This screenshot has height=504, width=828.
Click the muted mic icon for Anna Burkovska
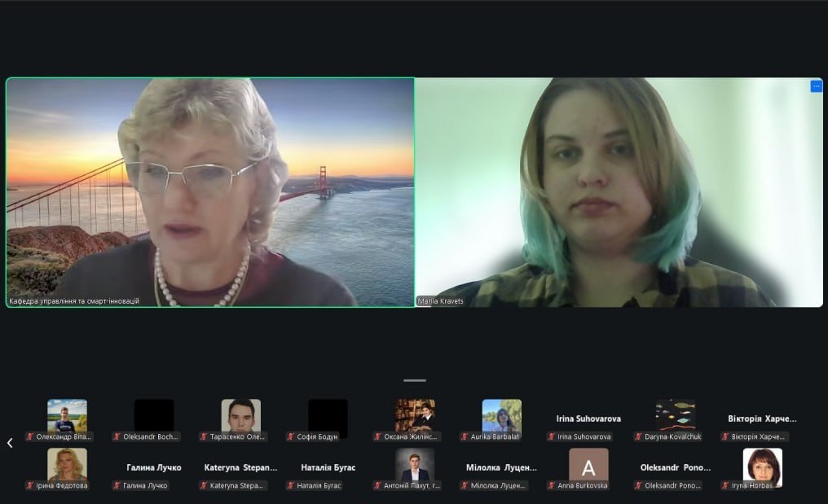pos(552,486)
